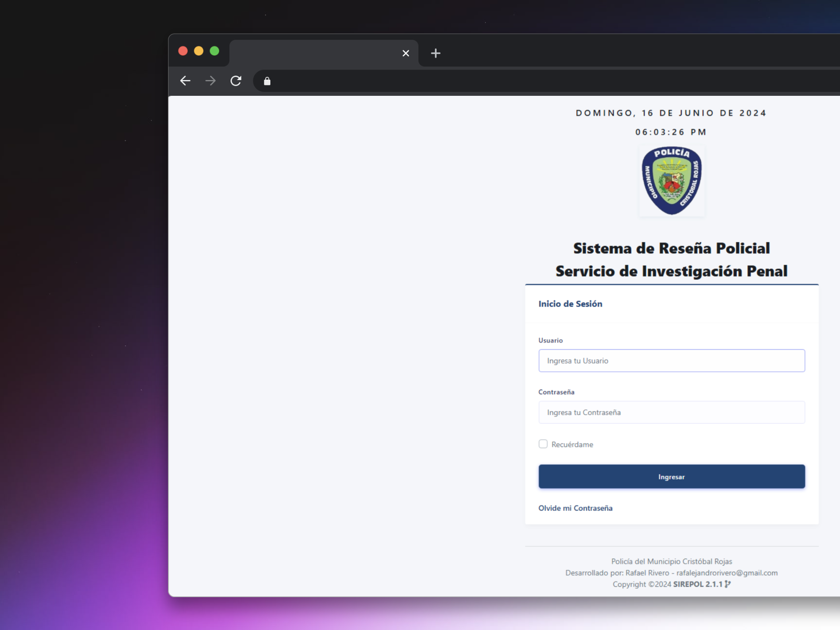Click the Ingresar button

[x=672, y=476]
